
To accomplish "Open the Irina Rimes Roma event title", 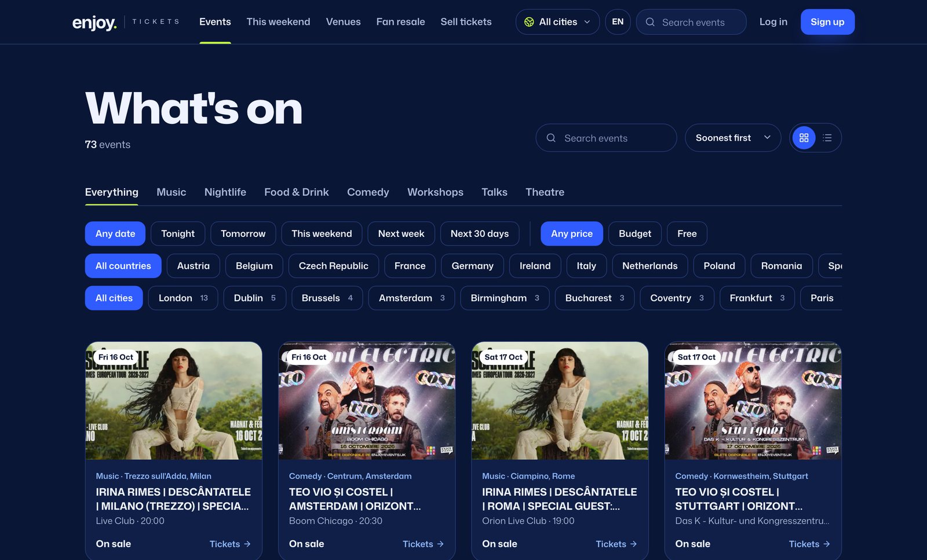I will pos(560,499).
